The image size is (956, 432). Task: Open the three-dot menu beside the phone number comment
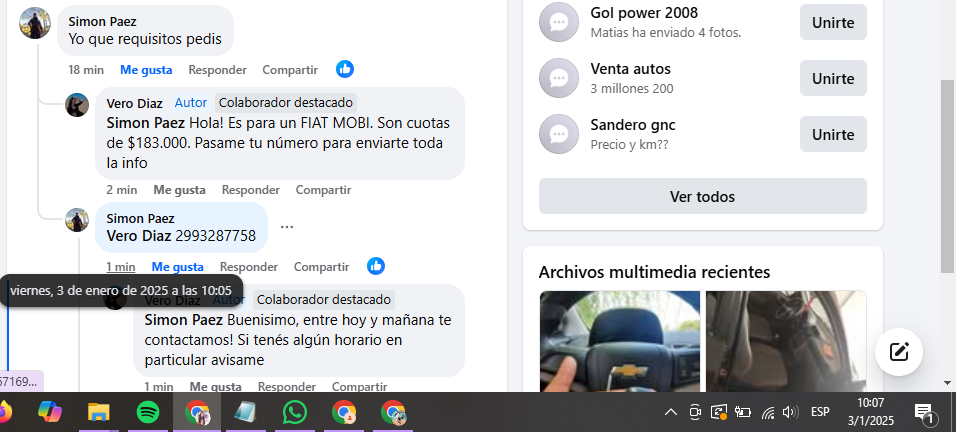(287, 227)
